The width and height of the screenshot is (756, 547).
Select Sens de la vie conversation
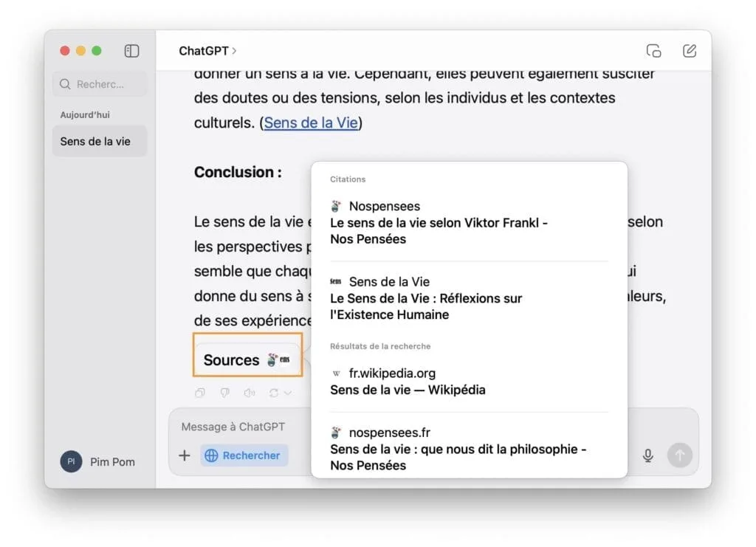100,141
